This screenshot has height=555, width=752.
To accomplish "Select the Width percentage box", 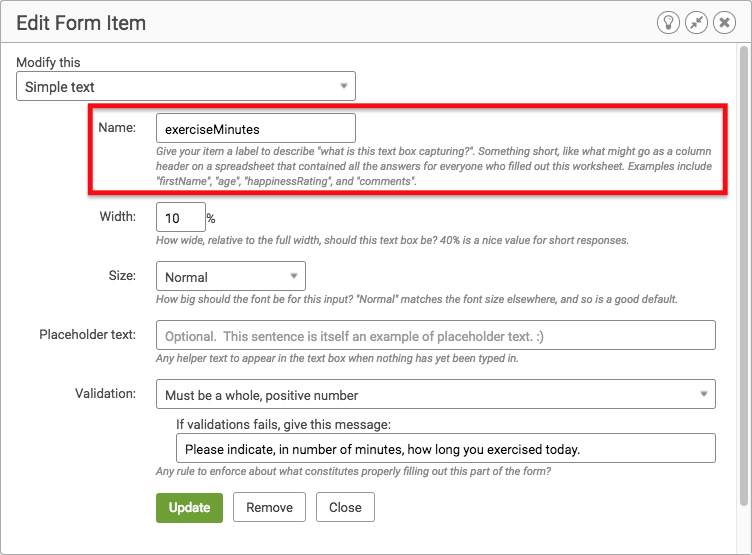I will pos(181,217).
